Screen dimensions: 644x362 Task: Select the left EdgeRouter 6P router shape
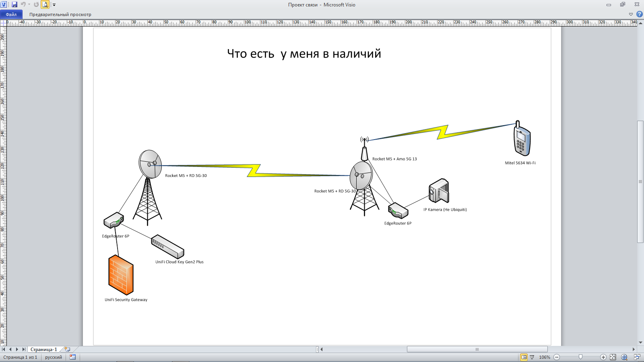click(114, 220)
